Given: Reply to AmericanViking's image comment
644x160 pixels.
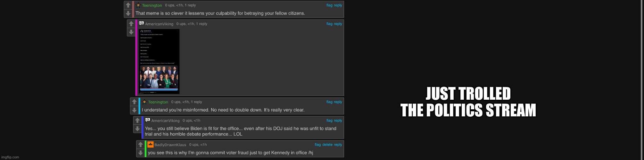Looking at the screenshot, I should 338,24.
